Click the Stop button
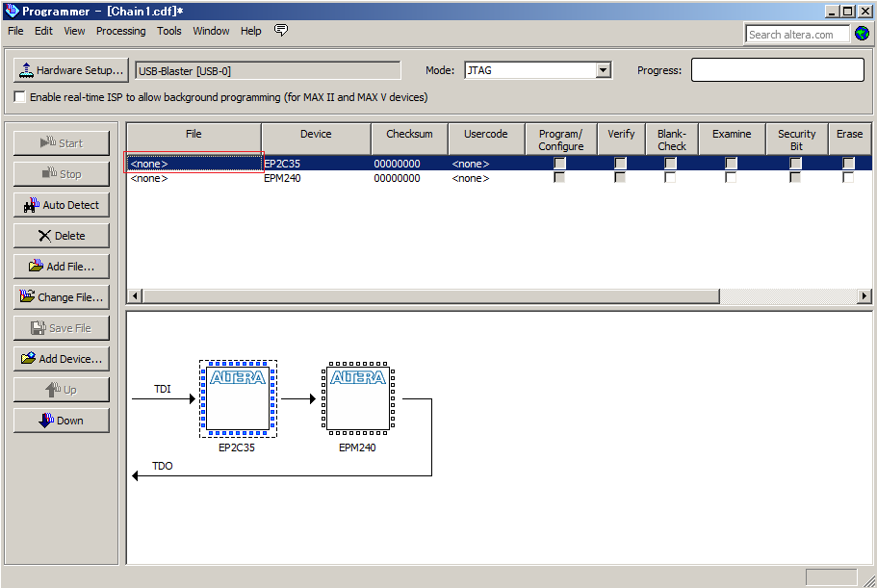This screenshot has width=877, height=588. [x=62, y=174]
